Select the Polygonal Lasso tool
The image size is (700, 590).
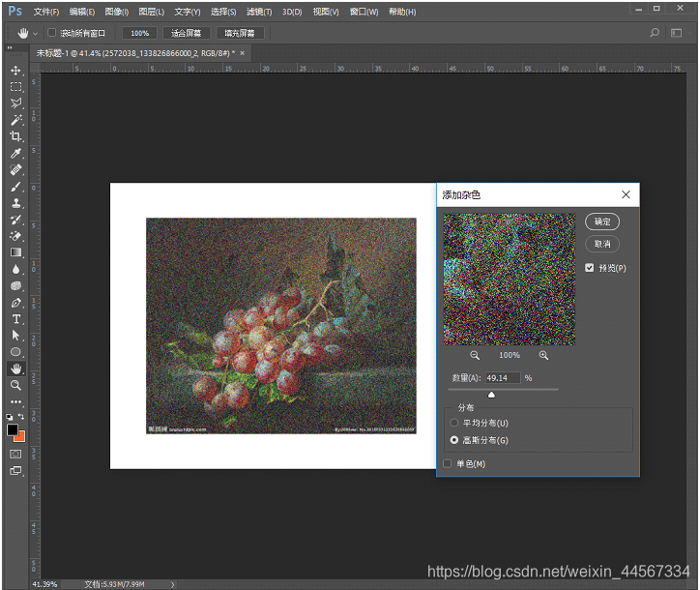coord(15,103)
